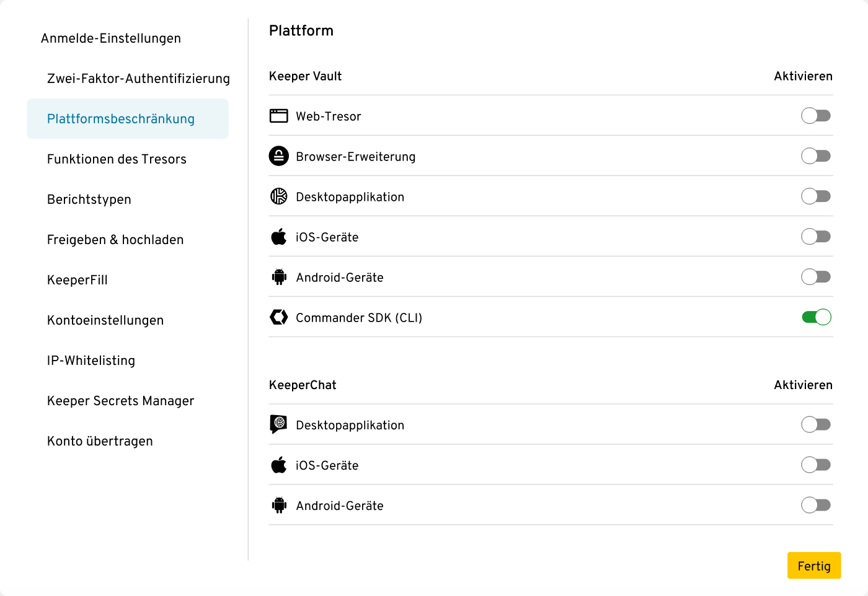Open Freigeben & hochladen settings
868x596 pixels.
(115, 240)
